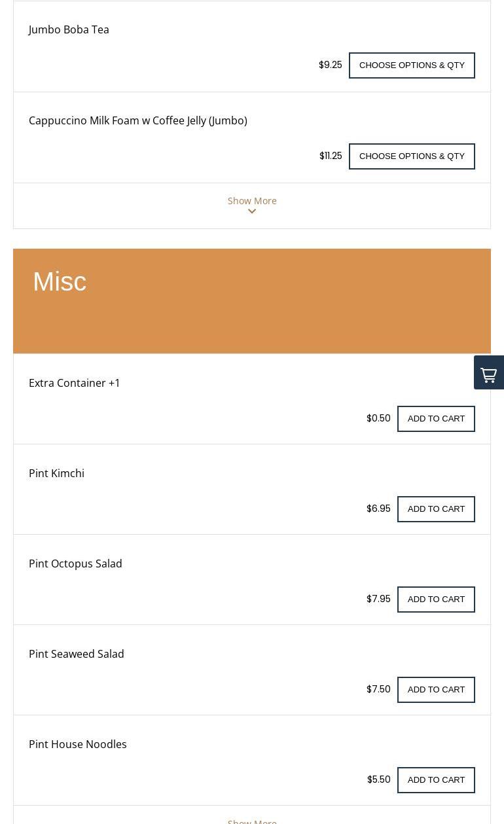Click Show More under Cappuccino Milk Foam
This screenshot has height=824, width=504.
tap(252, 200)
